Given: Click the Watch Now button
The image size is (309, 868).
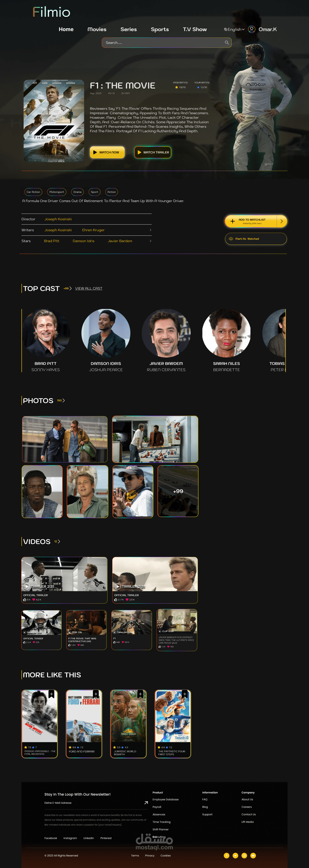Looking at the screenshot, I should pyautogui.click(x=107, y=152).
